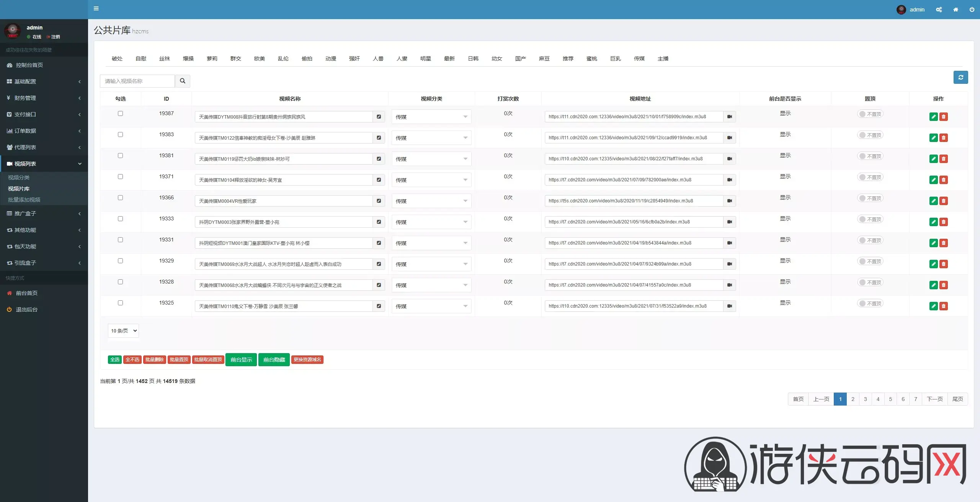The height and width of the screenshot is (502, 980).
Task: Click green edit icon for ID 19371
Action: [x=933, y=180]
